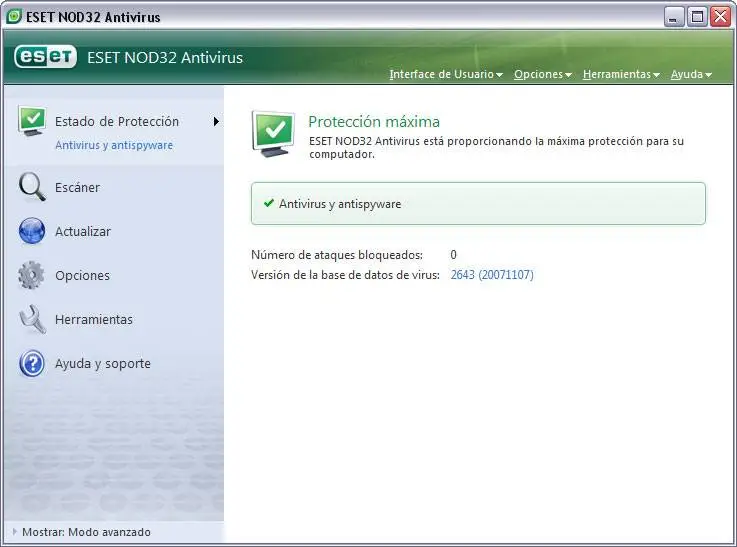The image size is (737, 547).
Task: Click the Antivirus y antispyware sidebar sublink
Action: coord(114,145)
